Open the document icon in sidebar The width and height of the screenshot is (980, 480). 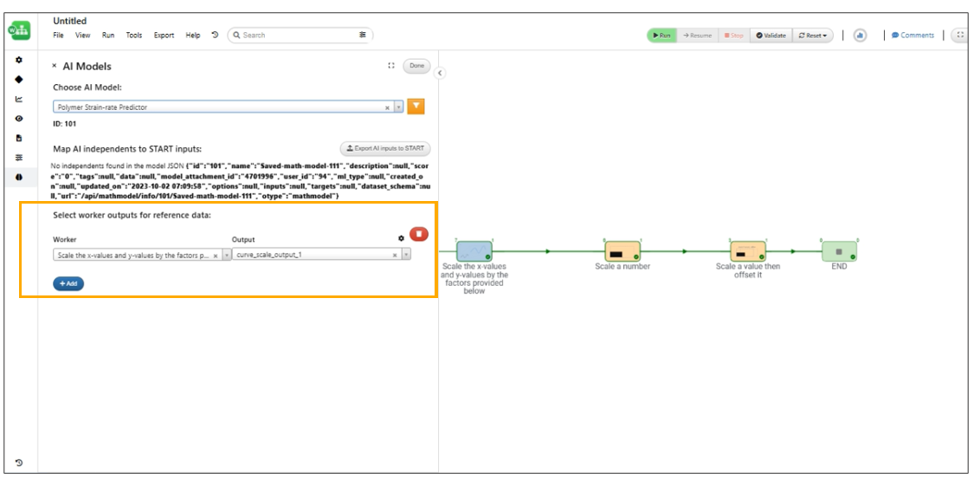tap(19, 138)
